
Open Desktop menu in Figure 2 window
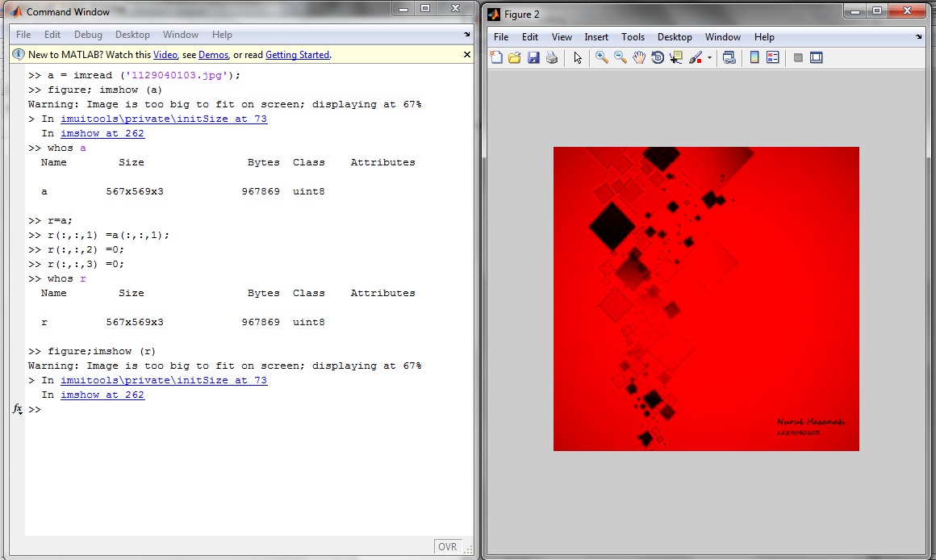point(675,37)
